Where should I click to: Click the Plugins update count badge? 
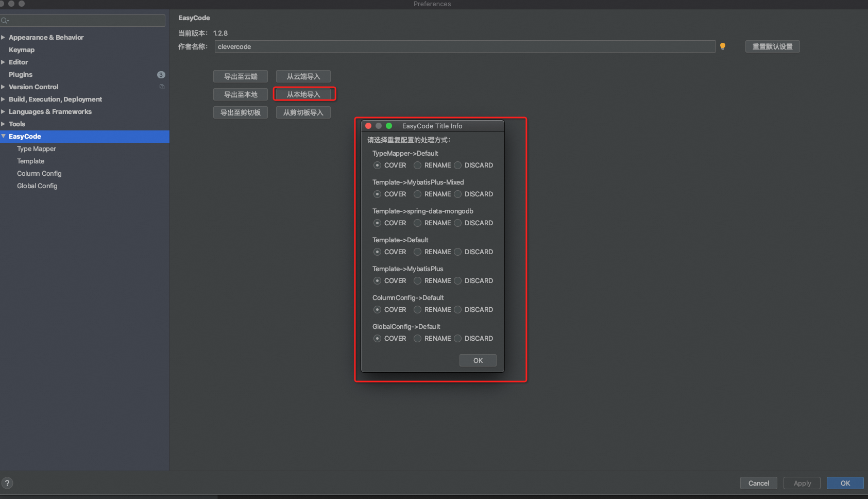click(161, 75)
